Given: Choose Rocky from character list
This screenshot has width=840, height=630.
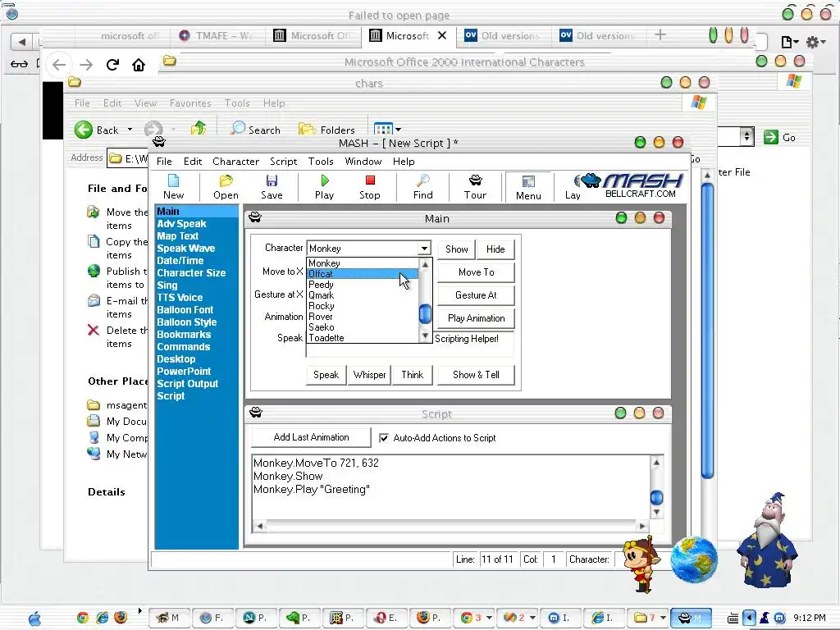Looking at the screenshot, I should click(x=362, y=306).
